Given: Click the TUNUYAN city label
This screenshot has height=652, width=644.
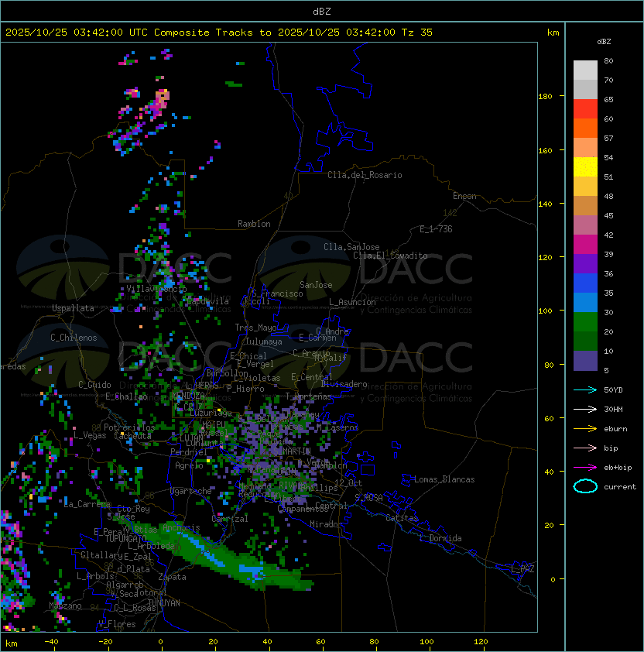Looking at the screenshot, I should point(164,603).
